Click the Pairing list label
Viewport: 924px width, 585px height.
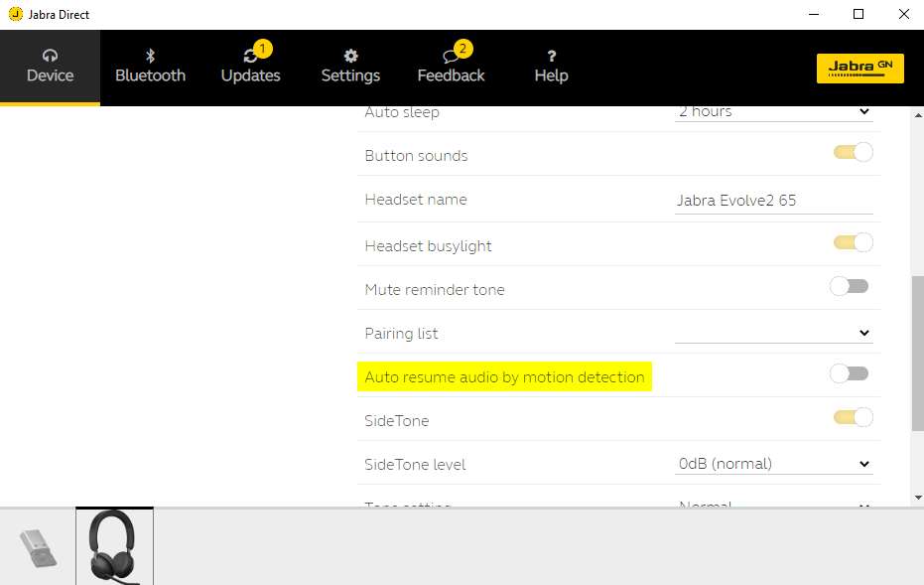click(x=401, y=334)
